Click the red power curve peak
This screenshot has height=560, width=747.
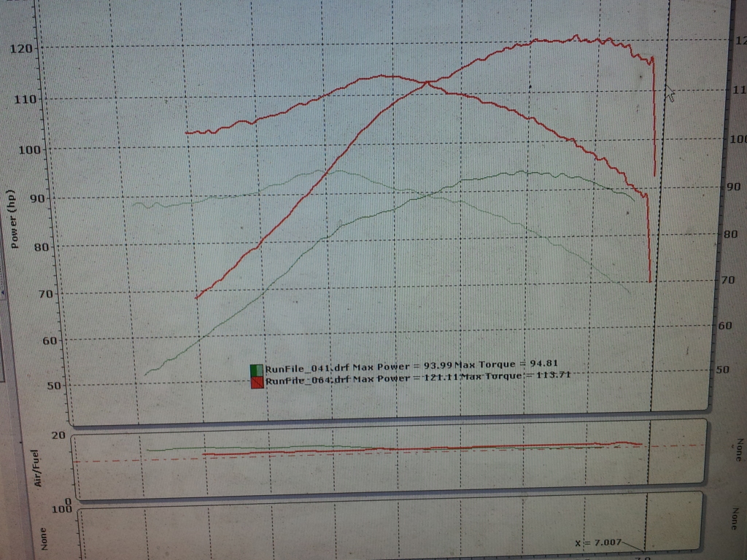(x=576, y=36)
